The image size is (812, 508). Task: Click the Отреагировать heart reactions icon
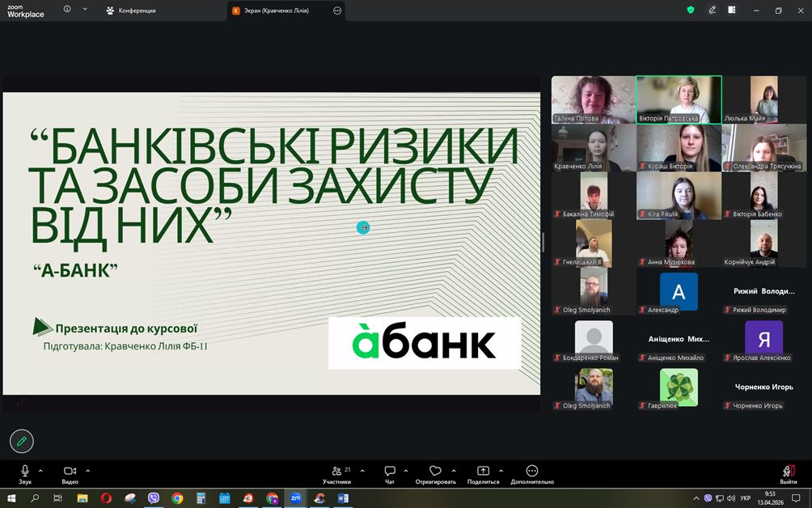pyautogui.click(x=435, y=472)
